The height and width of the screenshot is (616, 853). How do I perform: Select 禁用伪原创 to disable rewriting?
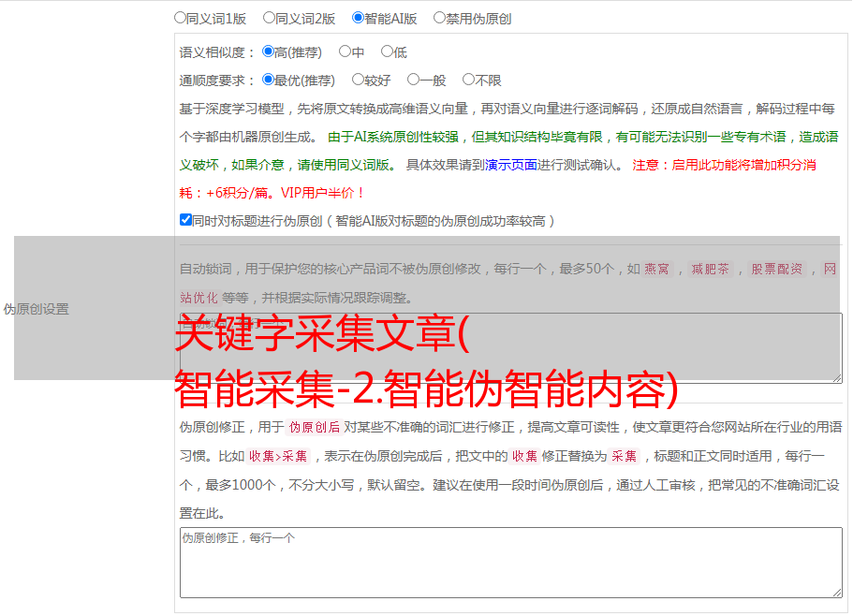(x=440, y=18)
